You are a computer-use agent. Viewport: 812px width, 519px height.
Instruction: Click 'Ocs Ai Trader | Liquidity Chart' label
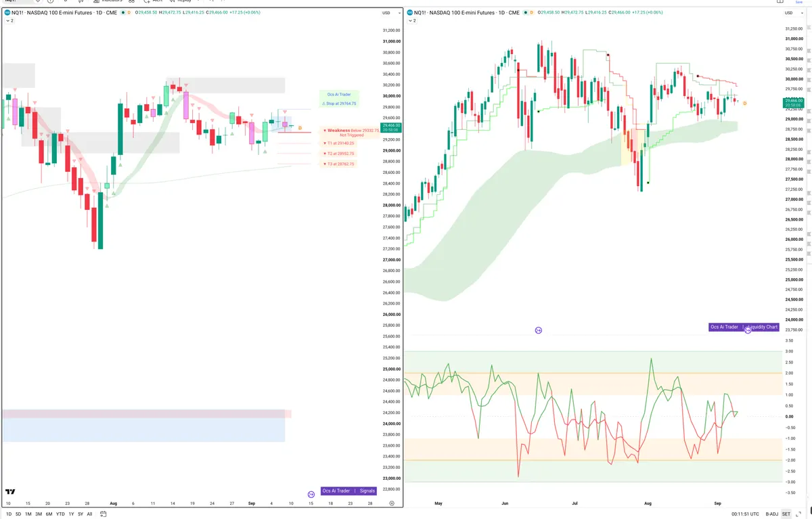[x=744, y=327]
